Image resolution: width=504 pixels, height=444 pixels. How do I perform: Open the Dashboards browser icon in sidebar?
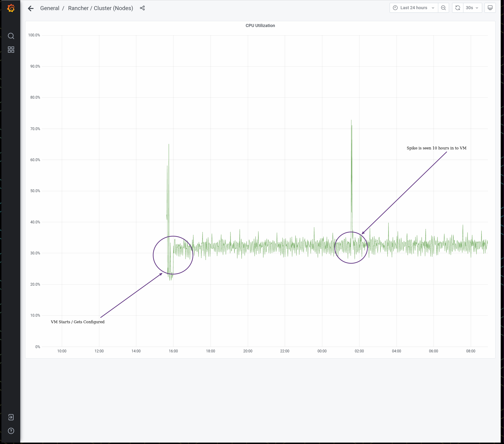click(11, 50)
